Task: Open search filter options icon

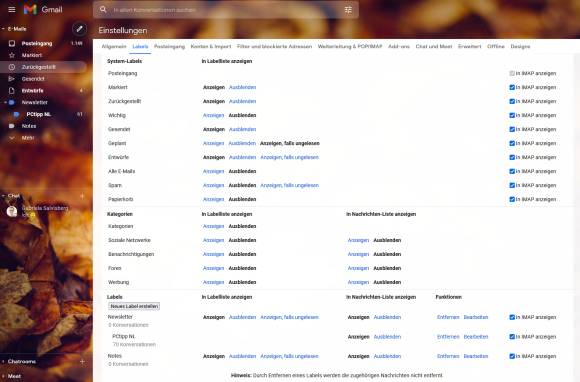Action: pos(348,10)
